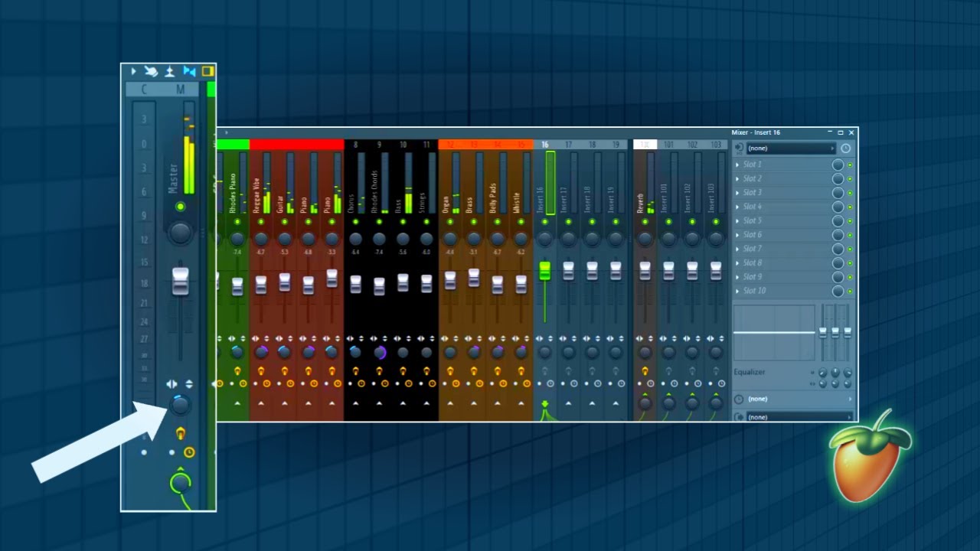Image resolution: width=980 pixels, height=551 pixels.
Task: Mute the Reverb mixer track
Action: (x=645, y=221)
